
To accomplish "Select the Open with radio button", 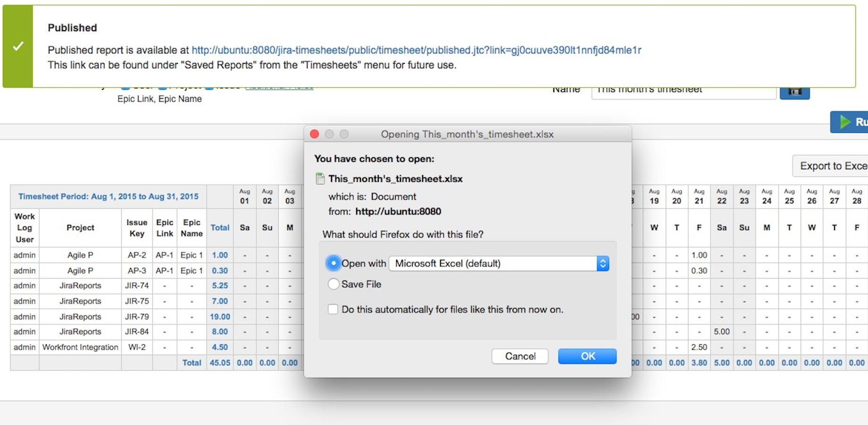I will click(333, 263).
